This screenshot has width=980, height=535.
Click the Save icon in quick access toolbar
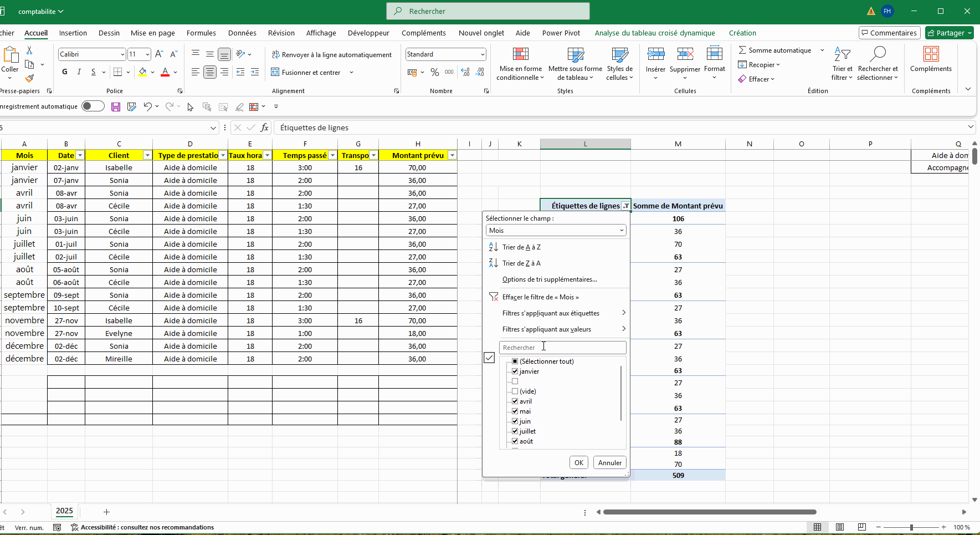[116, 107]
